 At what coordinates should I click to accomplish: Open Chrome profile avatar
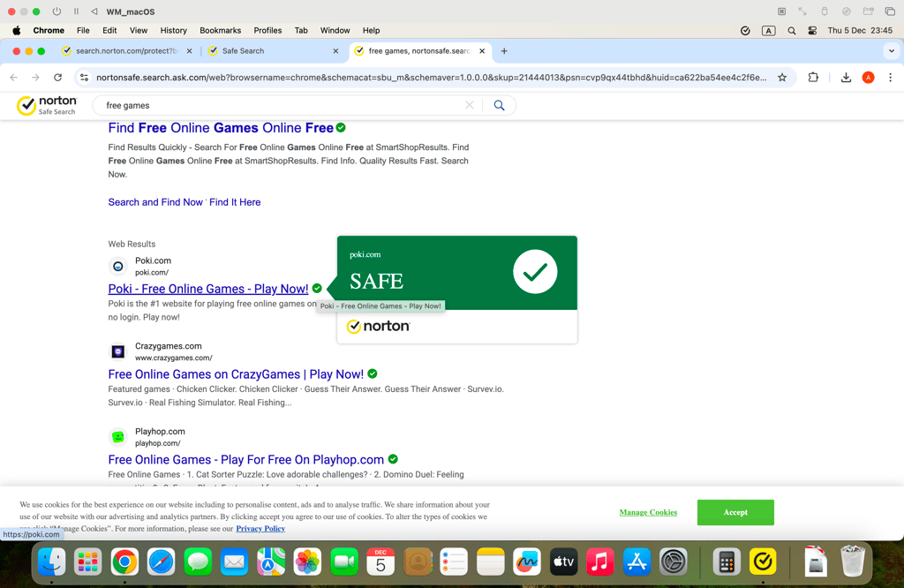click(869, 77)
